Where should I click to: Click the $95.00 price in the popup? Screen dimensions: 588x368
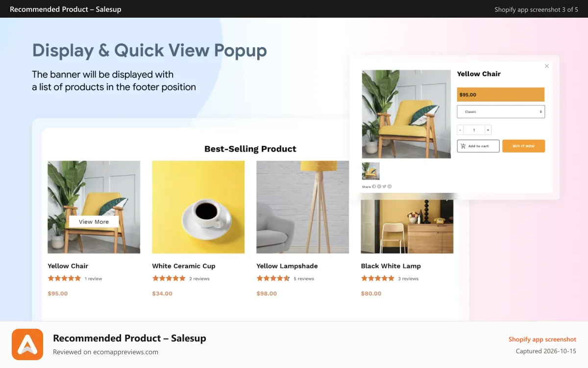point(468,95)
